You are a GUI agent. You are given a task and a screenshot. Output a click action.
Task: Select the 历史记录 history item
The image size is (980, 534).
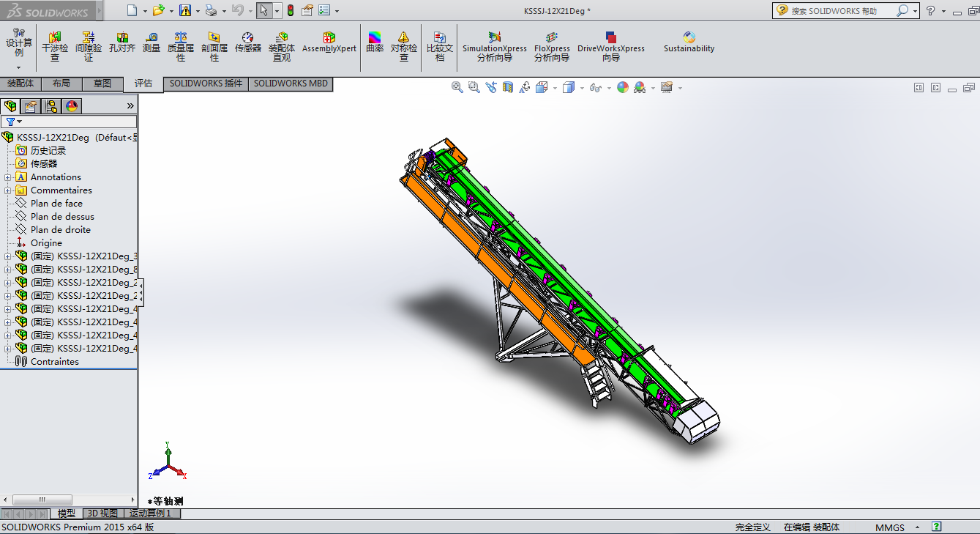(x=48, y=151)
